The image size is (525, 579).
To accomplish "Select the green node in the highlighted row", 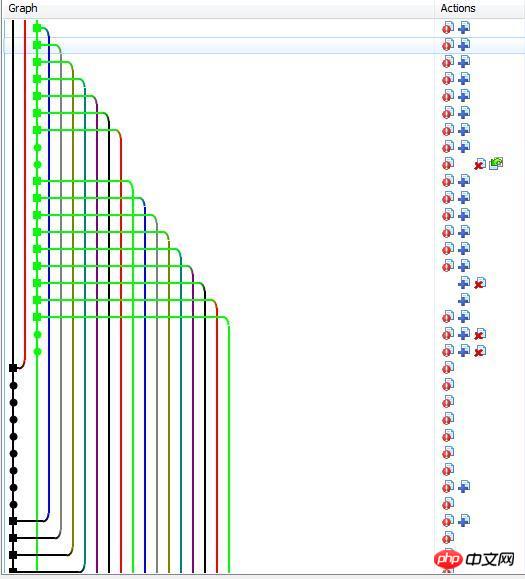I will pos(37,45).
